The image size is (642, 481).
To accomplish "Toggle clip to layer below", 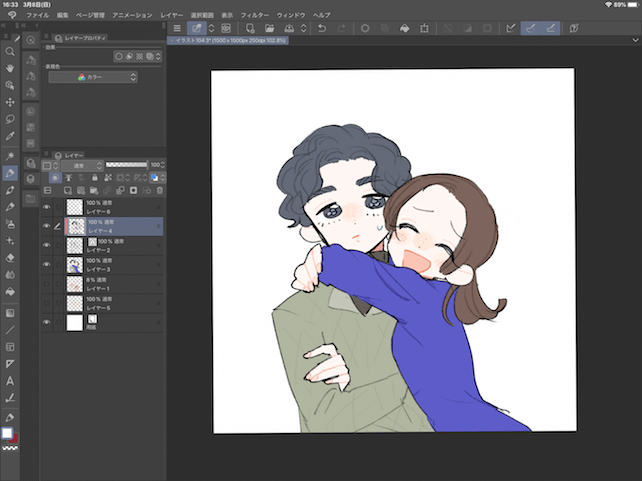I will (55, 178).
